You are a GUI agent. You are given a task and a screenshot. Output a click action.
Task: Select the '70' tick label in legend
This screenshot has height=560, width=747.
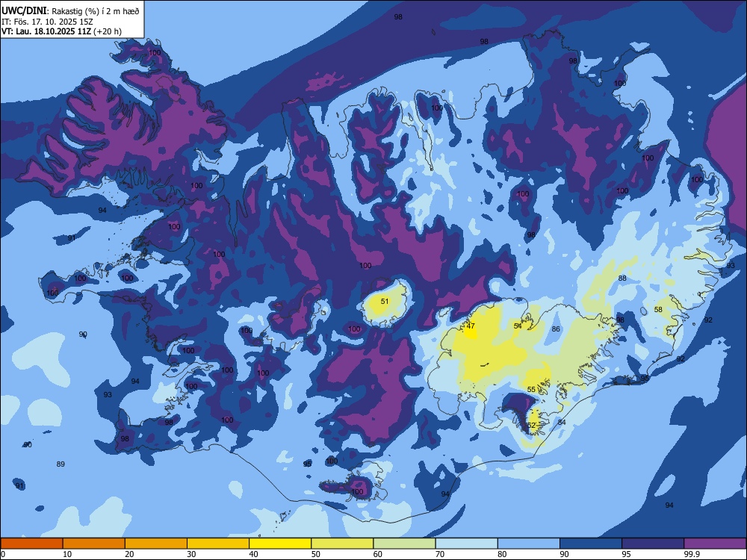click(440, 554)
